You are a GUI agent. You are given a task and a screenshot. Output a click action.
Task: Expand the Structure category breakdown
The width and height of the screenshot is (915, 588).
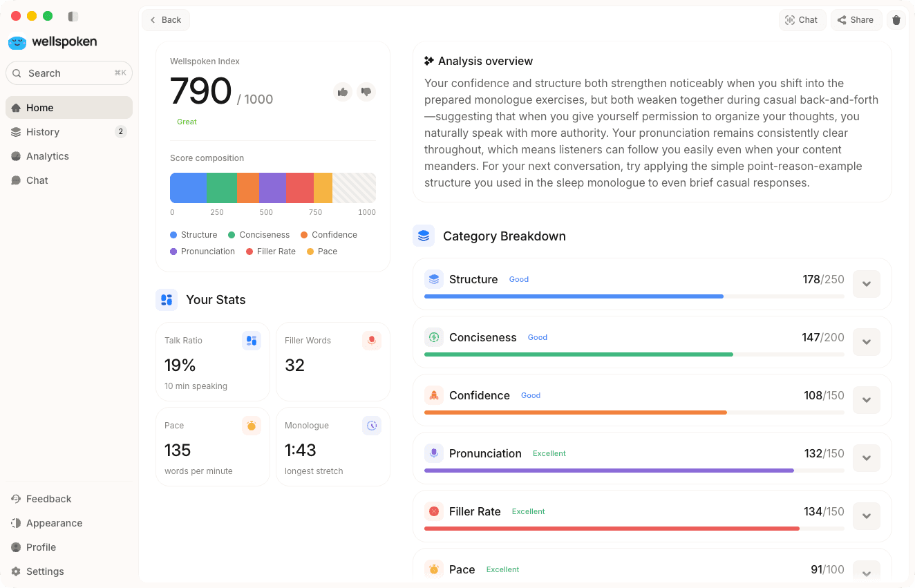(x=867, y=283)
